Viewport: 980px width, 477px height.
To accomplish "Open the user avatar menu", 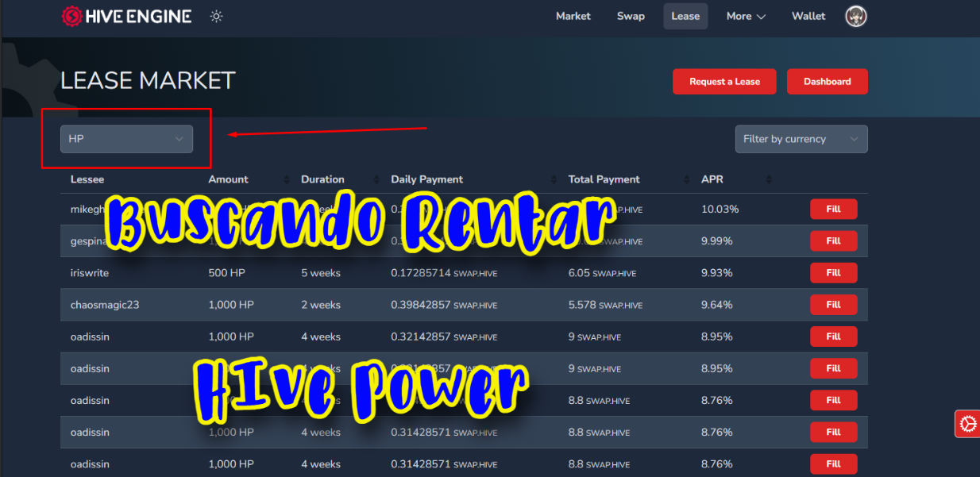I will pos(856,16).
